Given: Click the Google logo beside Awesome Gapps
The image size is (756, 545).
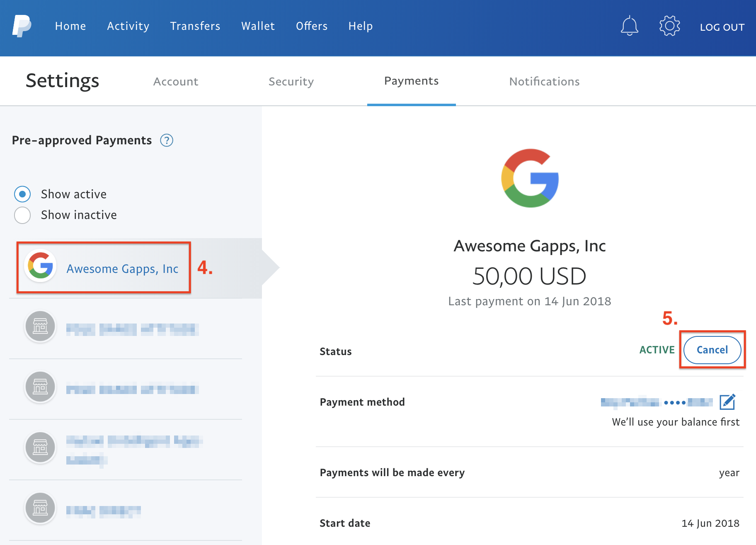Looking at the screenshot, I should coord(40,265).
